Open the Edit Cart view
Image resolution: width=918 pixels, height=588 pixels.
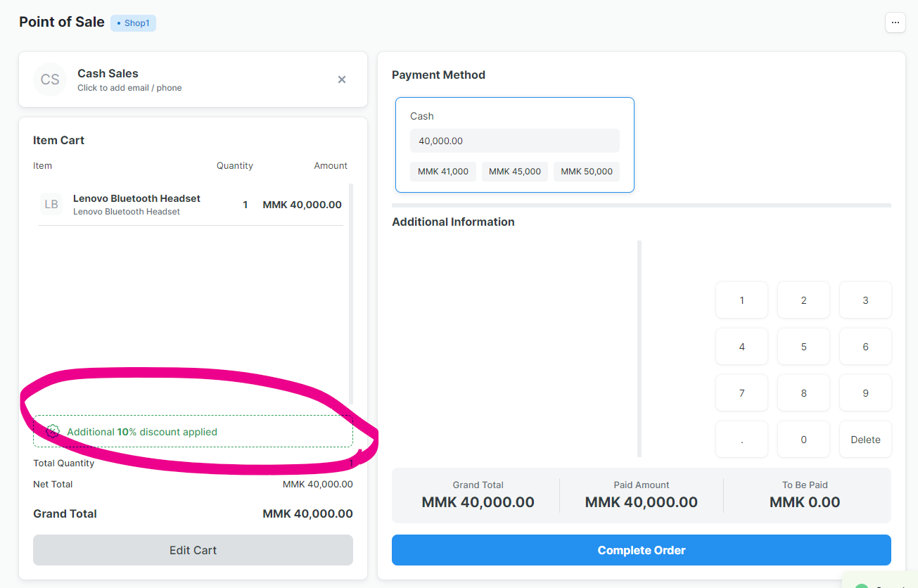click(193, 549)
